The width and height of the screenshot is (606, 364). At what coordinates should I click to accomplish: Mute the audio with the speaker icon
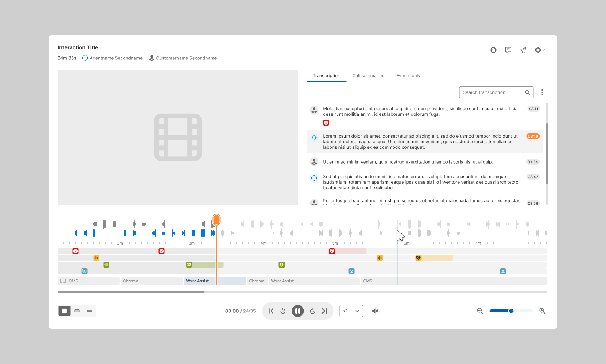point(375,311)
